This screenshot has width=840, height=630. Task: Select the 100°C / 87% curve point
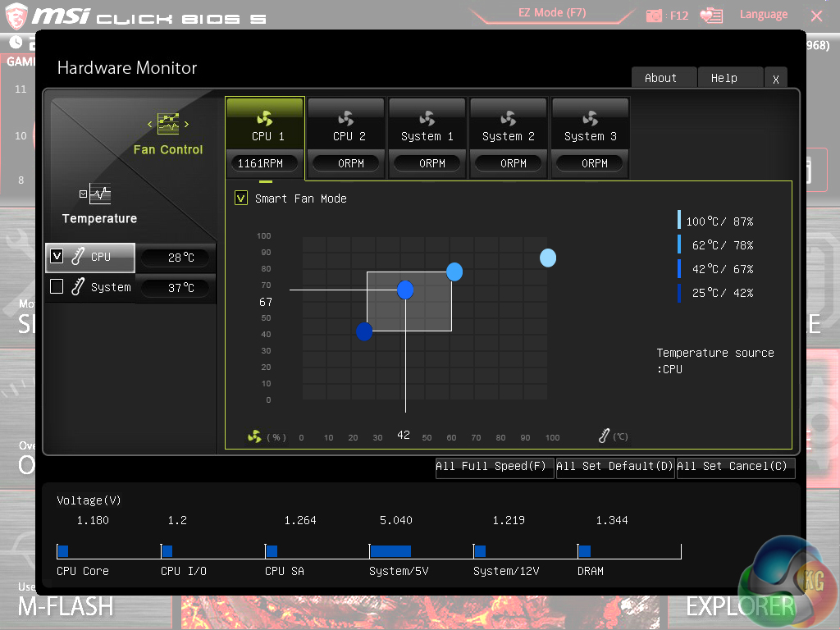coord(547,258)
